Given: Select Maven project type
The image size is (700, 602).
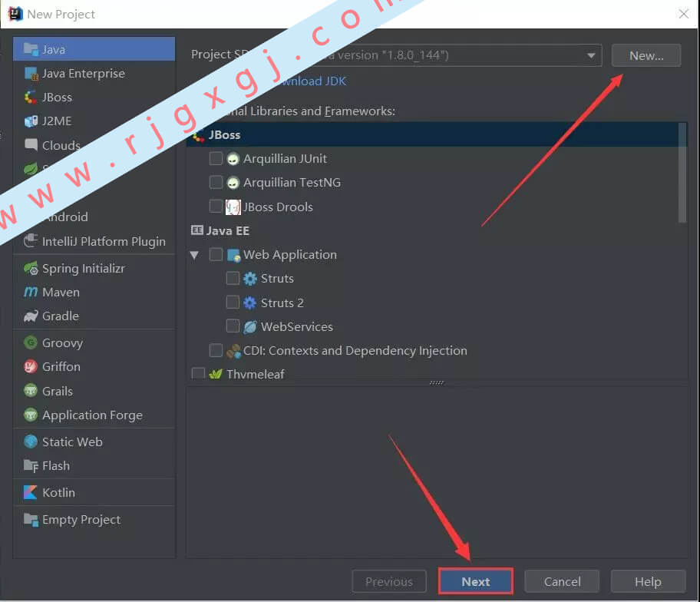Looking at the screenshot, I should tap(94, 292).
